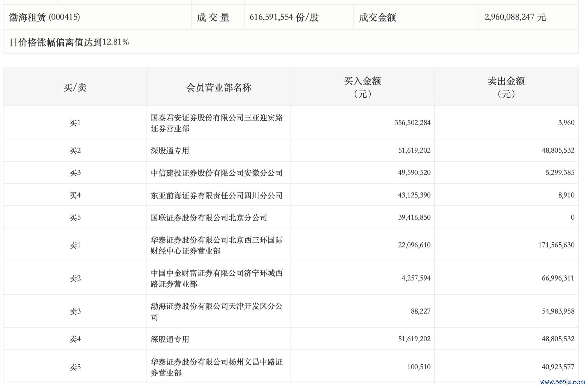The width and height of the screenshot is (588, 388).
Task: Click the 会员营业部名称 column header
Action: click(x=219, y=87)
